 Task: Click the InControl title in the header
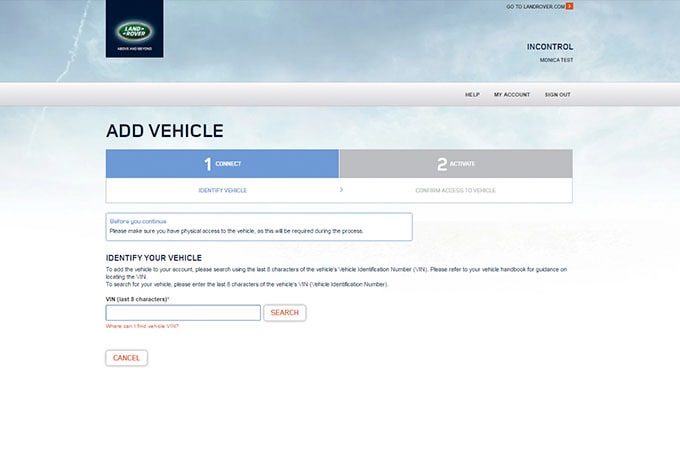[x=549, y=47]
